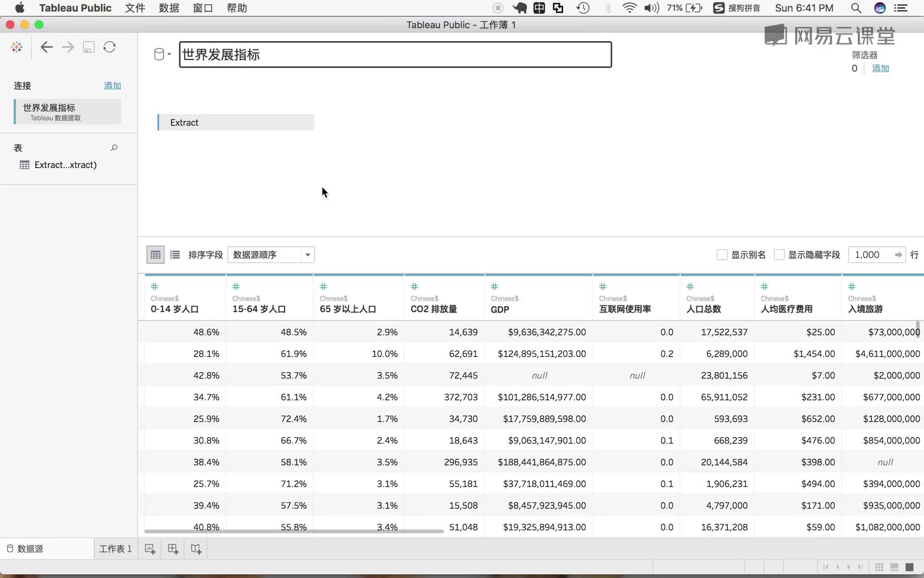Open the volume control menu

tap(651, 8)
